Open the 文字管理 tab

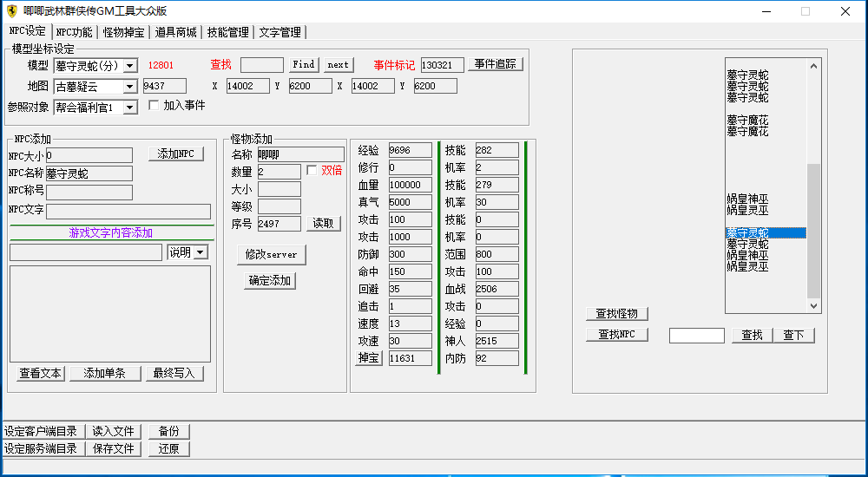tap(279, 32)
